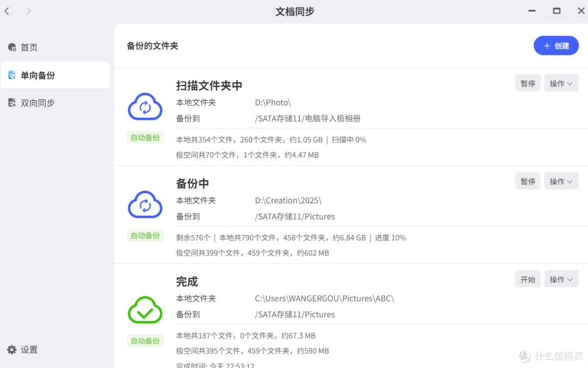
Task: Click destination /SATA存储11/电脑导入极相册
Action: point(308,119)
